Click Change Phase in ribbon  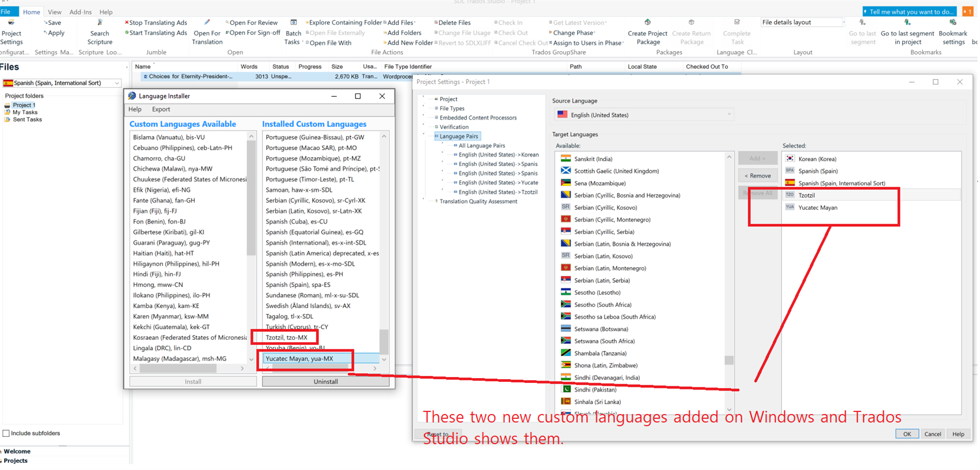coord(571,33)
